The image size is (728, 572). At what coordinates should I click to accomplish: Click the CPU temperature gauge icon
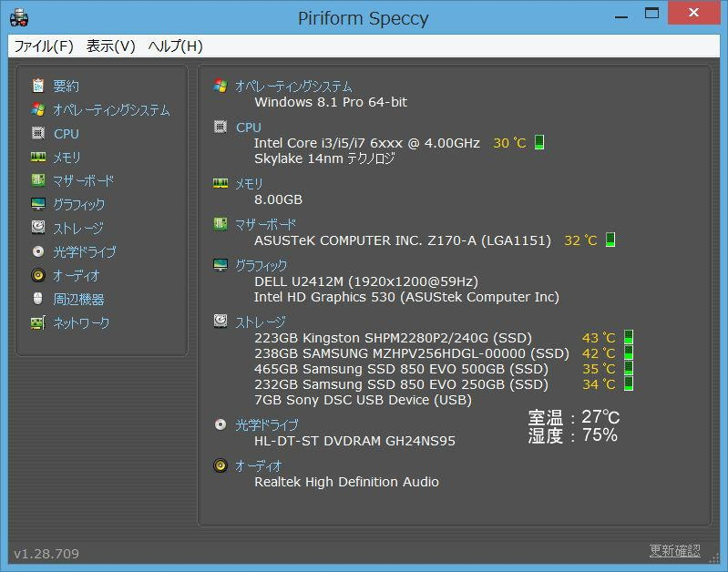(539, 142)
